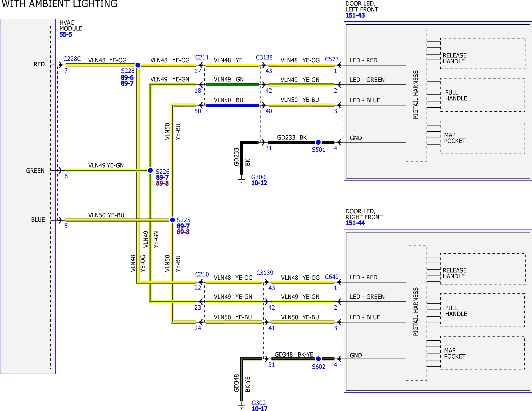
Task: Click the BLUE output label in HVAC module
Action: click(38, 220)
